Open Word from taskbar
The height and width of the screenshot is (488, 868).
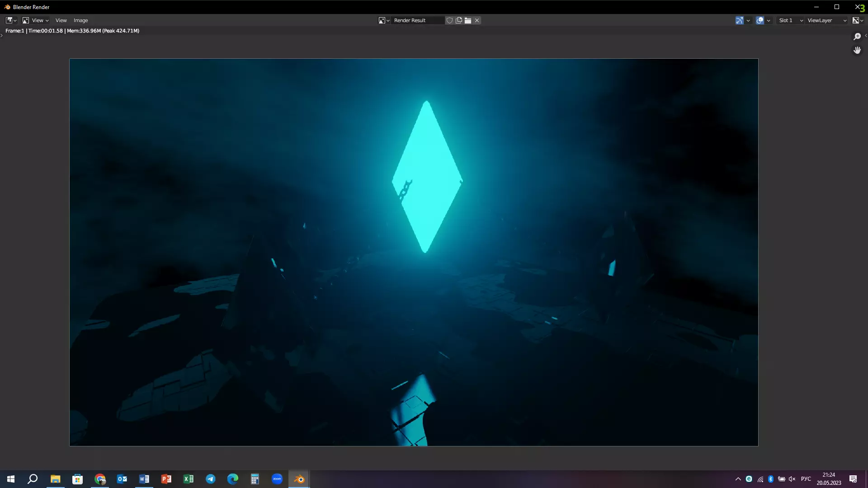[144, 479]
